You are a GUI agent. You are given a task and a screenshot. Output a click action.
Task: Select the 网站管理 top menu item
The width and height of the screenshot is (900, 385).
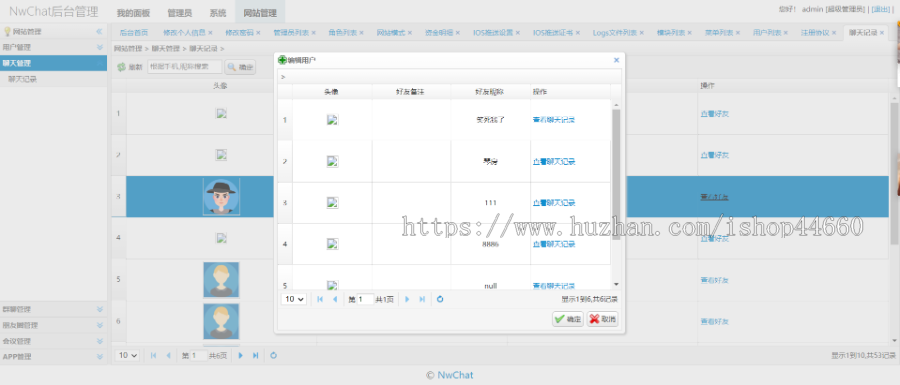coord(260,13)
